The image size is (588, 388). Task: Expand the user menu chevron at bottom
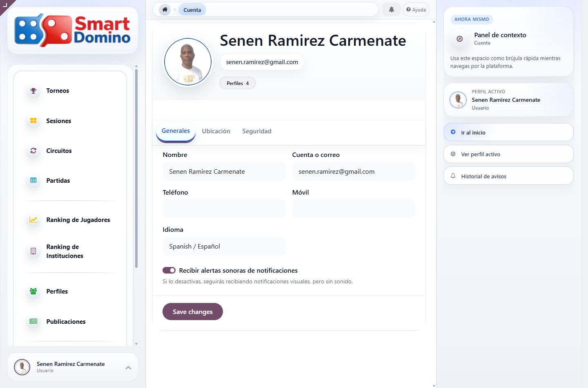128,368
